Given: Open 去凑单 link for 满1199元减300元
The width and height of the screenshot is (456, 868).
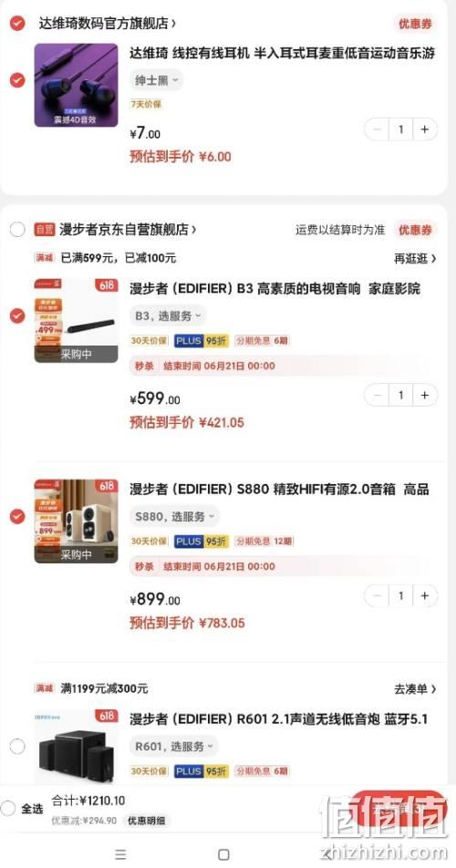Looking at the screenshot, I should click(415, 688).
